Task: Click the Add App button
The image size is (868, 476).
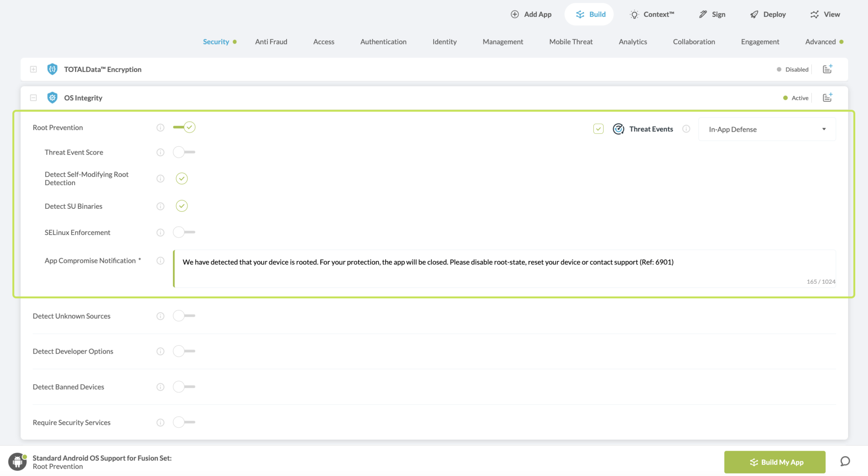Action: click(x=531, y=14)
